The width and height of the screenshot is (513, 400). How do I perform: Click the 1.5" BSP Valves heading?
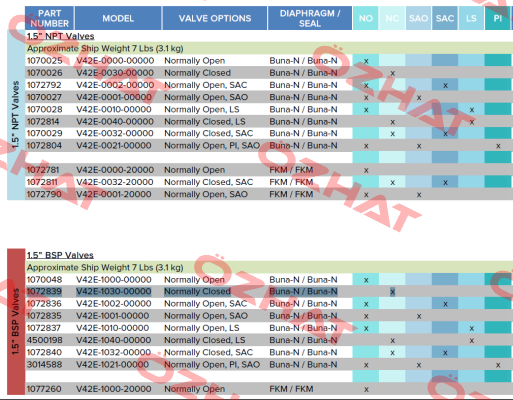(60, 255)
